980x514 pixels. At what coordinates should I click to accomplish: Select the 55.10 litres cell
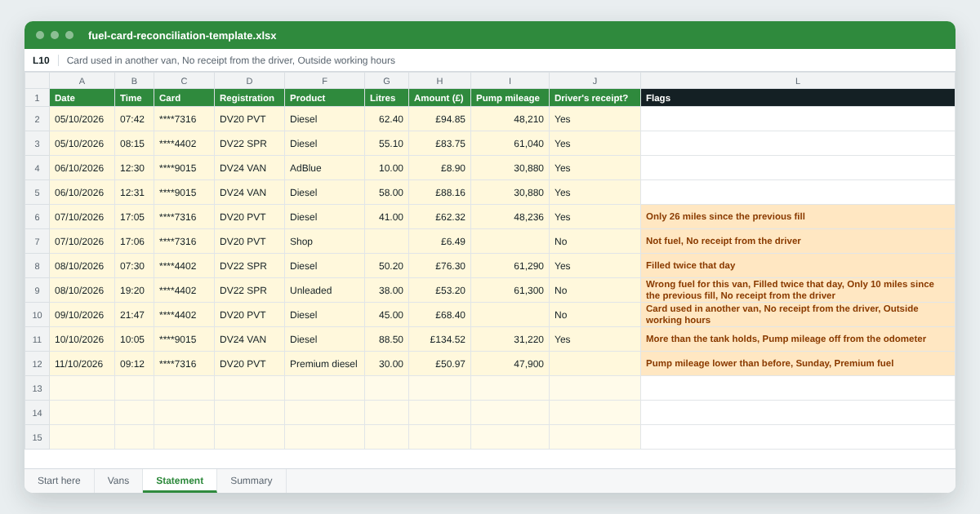[x=386, y=144]
